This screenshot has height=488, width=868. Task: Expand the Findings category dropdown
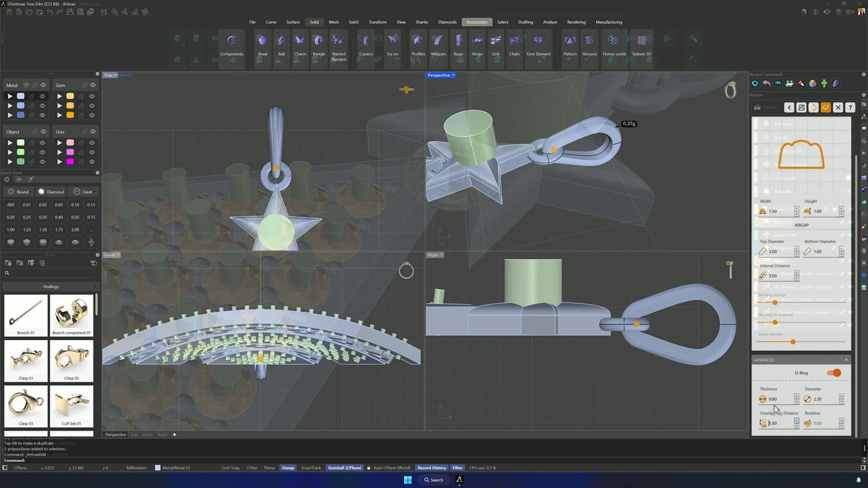pos(51,286)
